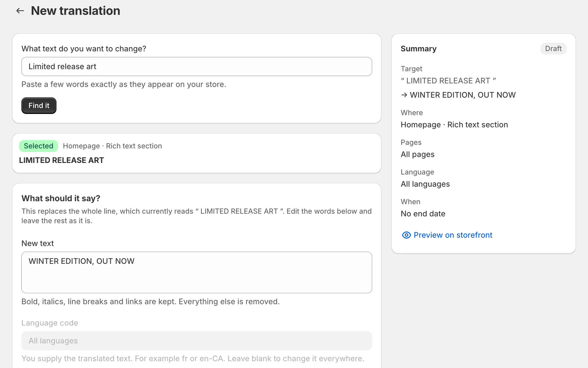Image resolution: width=588 pixels, height=368 pixels.
Task: Click the 'Pages' label in Summary
Action: 411,142
